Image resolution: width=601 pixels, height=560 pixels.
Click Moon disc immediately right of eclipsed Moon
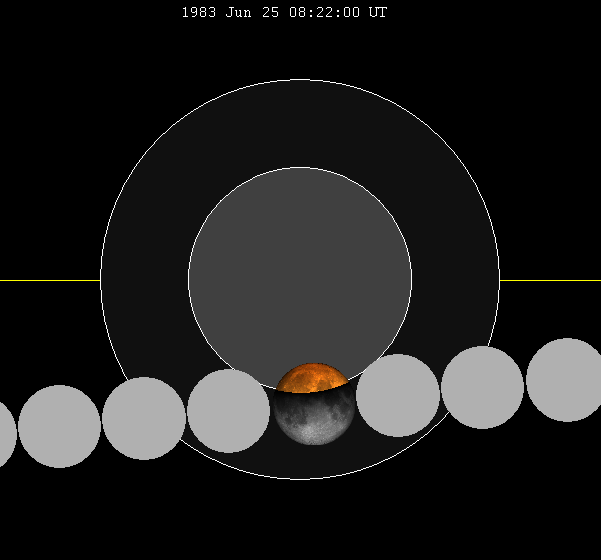pyautogui.click(x=398, y=395)
